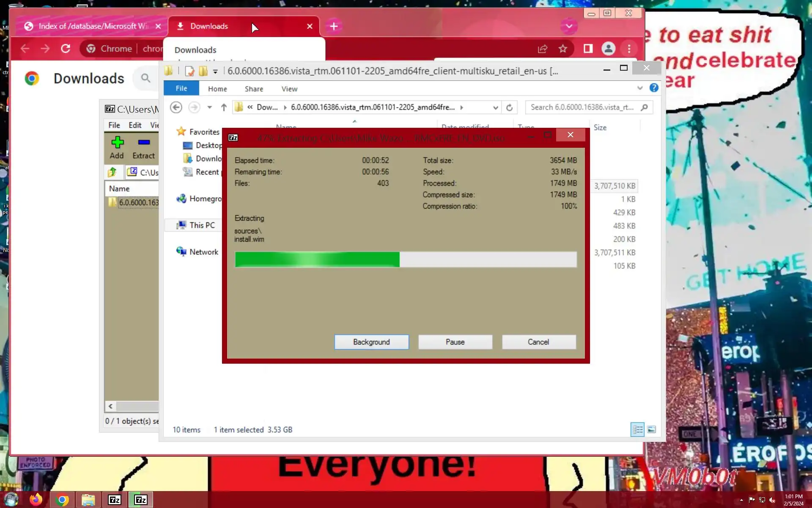812x508 pixels.
Task: Click the 7-Zip Extract icon
Action: [143, 147]
